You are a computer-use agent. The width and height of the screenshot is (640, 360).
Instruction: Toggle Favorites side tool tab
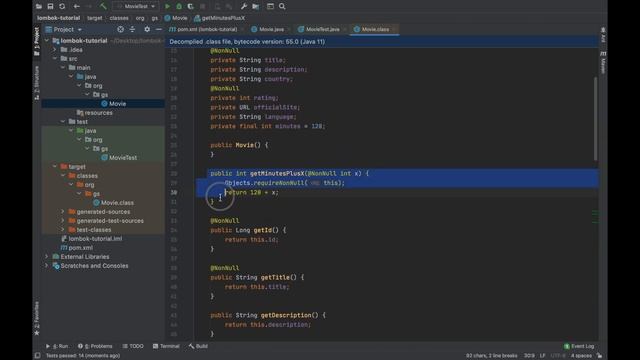point(37,318)
